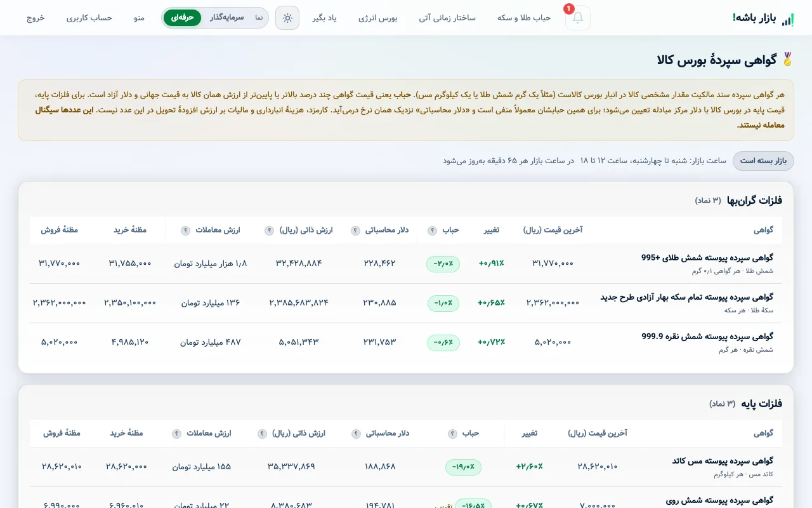The image size is (812, 508).
Task: Click the +۰٫۶۵٪ change value for Bahar Azadi coin
Action: 492,303
